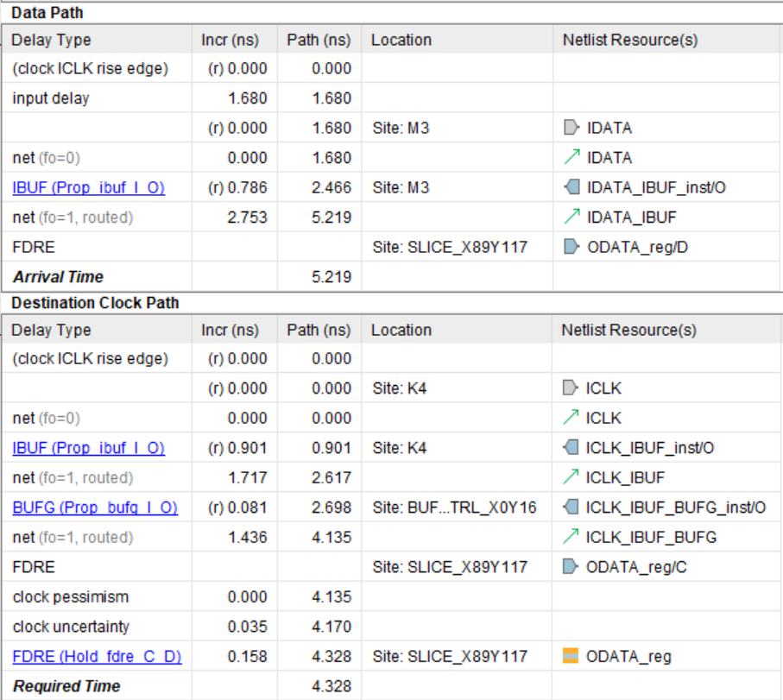Screen dimensions: 783x700
Task: Click the pin icon next to ICLK_IBUF_inst/O
Action: coord(571,448)
